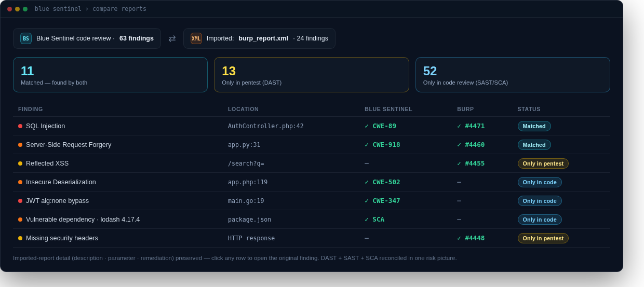644x287 pixels.
Task: Open the JWT alg:none bypass finding
Action: pos(312,201)
